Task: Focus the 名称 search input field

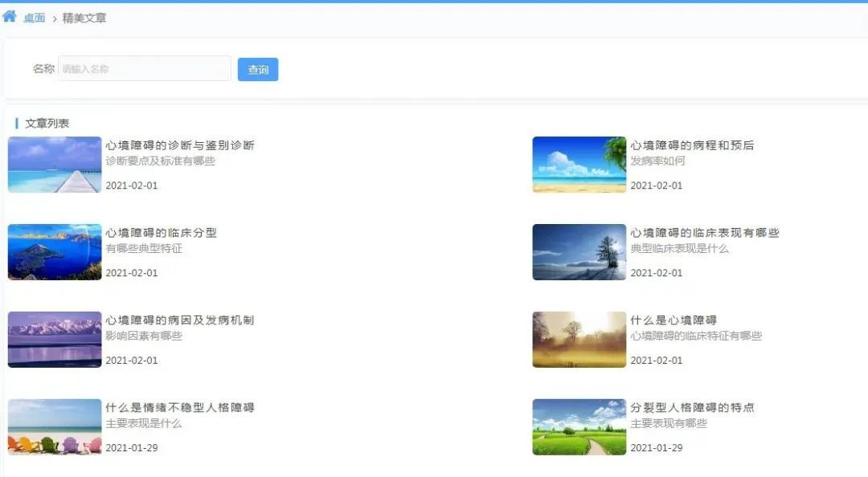Action: 145,69
